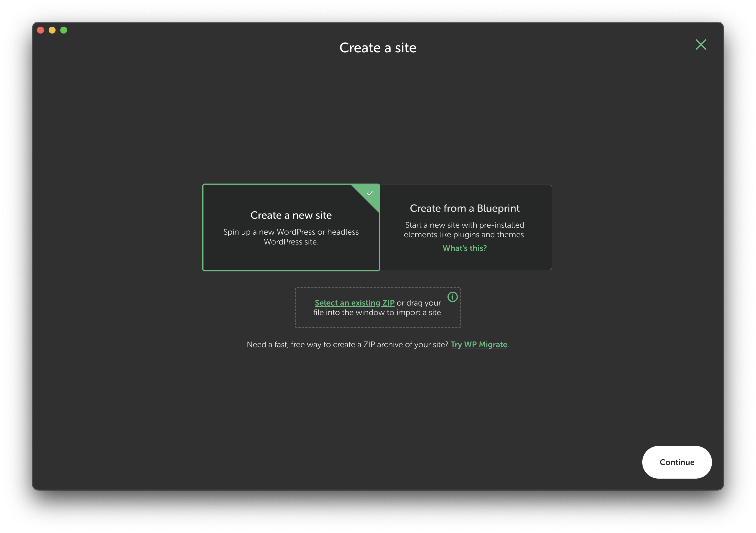Click the Continue button

point(677,462)
